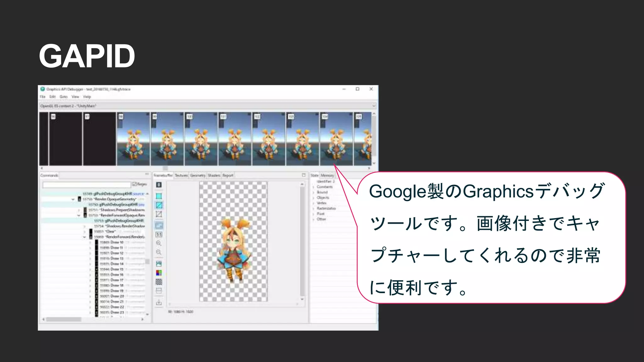Open the OpenGL ES context dropdown
Image resolution: width=644 pixels, height=362 pixels.
208,106
